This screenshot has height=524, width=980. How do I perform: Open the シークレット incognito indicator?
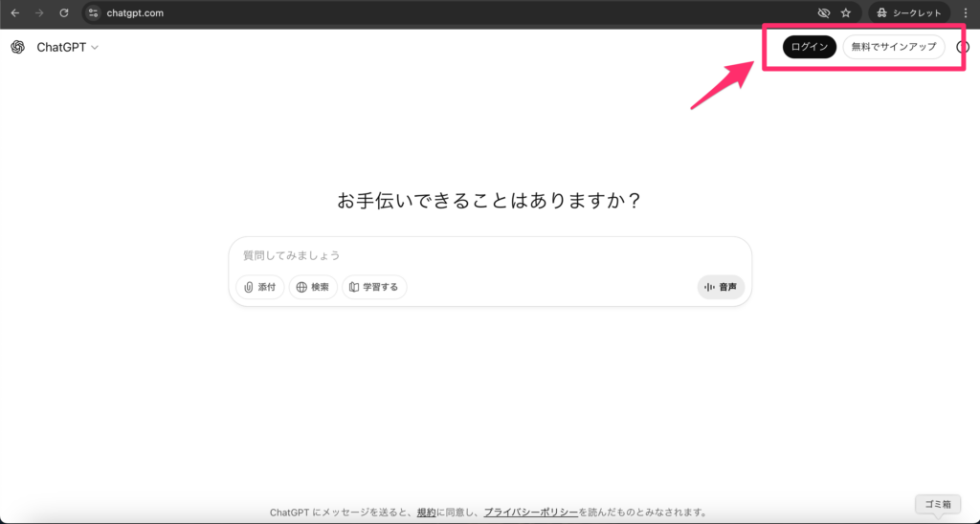coord(909,13)
